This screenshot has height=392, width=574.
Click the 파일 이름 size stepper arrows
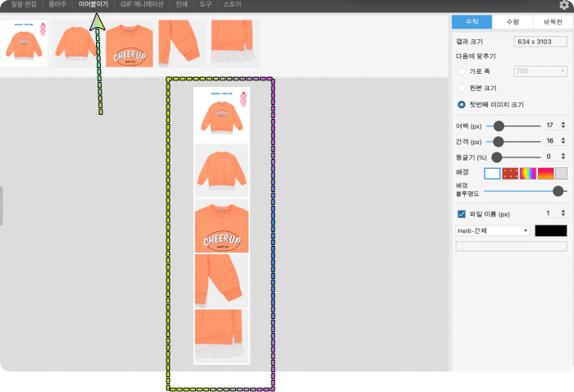click(x=563, y=213)
